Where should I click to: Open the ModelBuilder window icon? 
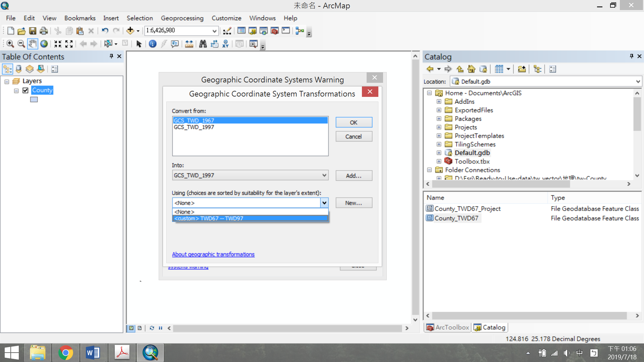pos(300,31)
